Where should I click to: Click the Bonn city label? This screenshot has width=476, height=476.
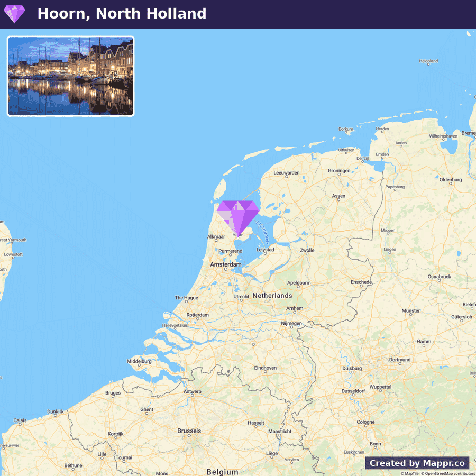point(375,444)
